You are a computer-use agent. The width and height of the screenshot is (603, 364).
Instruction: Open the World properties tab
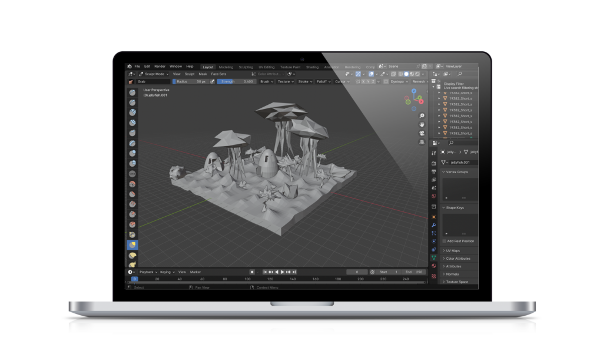434,196
